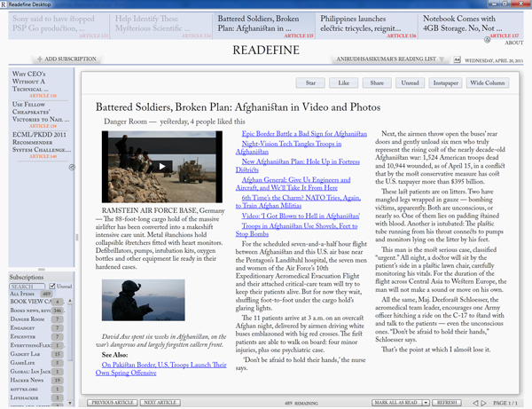
Task: Click the panel splitter handle above Subscriptions
Action: 42,269
